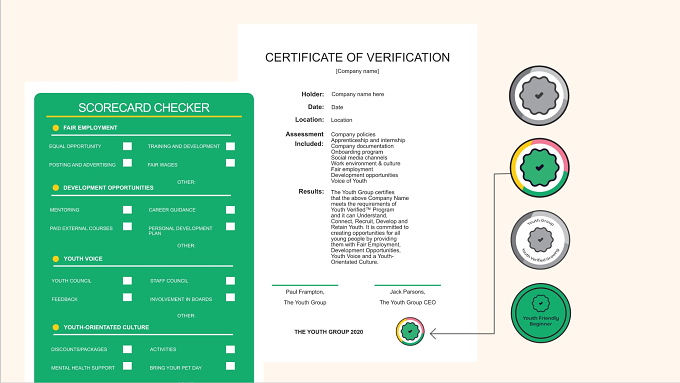Check the Bring Your Pet Day box
The image size is (680, 383).
click(230, 366)
